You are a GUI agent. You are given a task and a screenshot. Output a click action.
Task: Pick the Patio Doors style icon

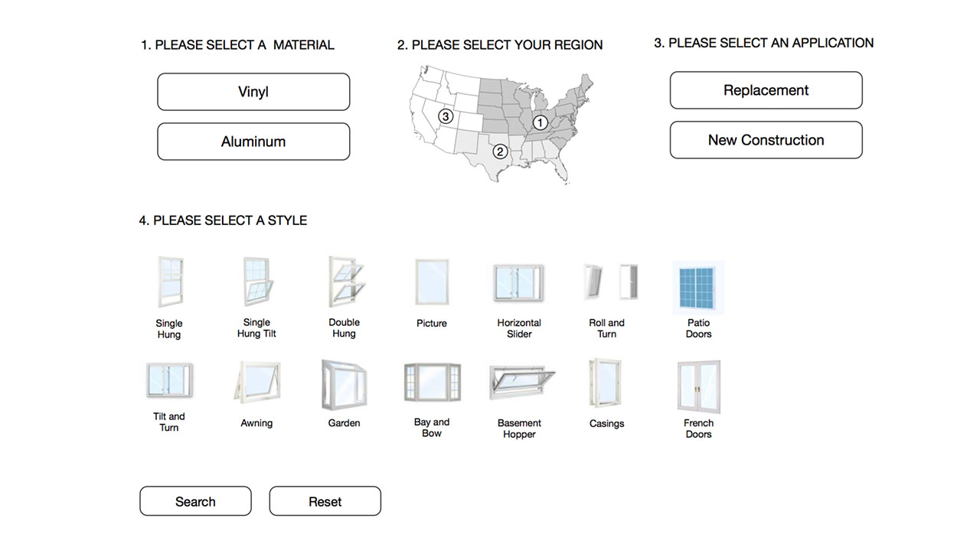pos(698,287)
